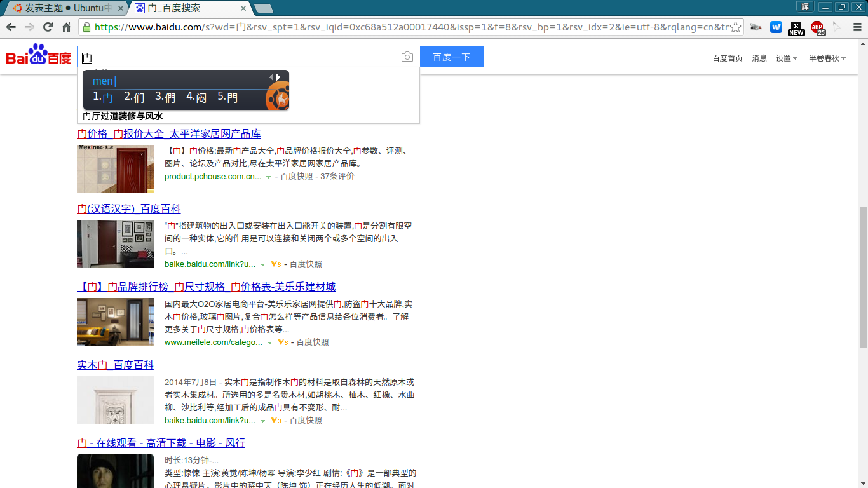Viewport: 868px width, 488px height.
Task: Open the 百度首页 link
Action: click(728, 58)
